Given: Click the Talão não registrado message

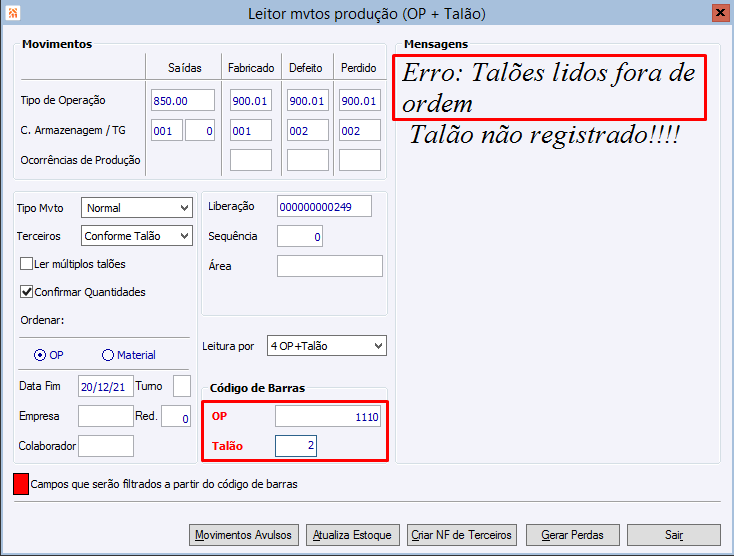Looking at the screenshot, I should (x=544, y=135).
